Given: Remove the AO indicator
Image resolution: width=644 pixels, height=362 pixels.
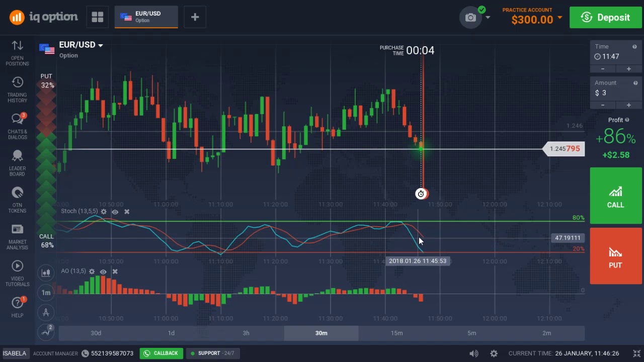Looking at the screenshot, I should click(x=115, y=271).
